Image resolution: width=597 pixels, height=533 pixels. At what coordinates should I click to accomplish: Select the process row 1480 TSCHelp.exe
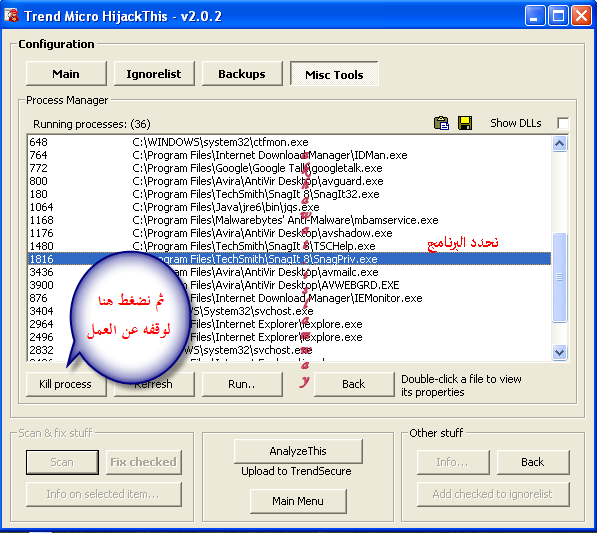tap(289, 246)
